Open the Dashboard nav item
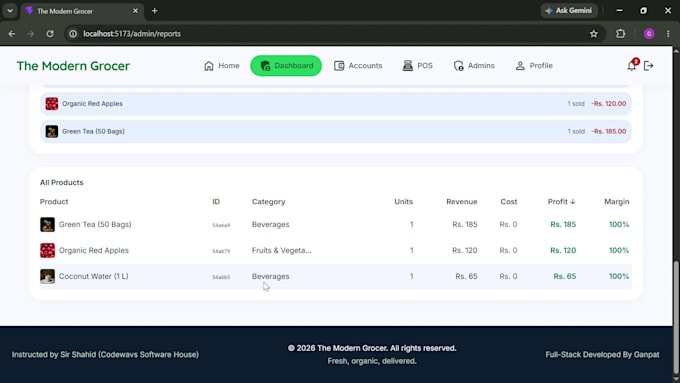 [286, 65]
